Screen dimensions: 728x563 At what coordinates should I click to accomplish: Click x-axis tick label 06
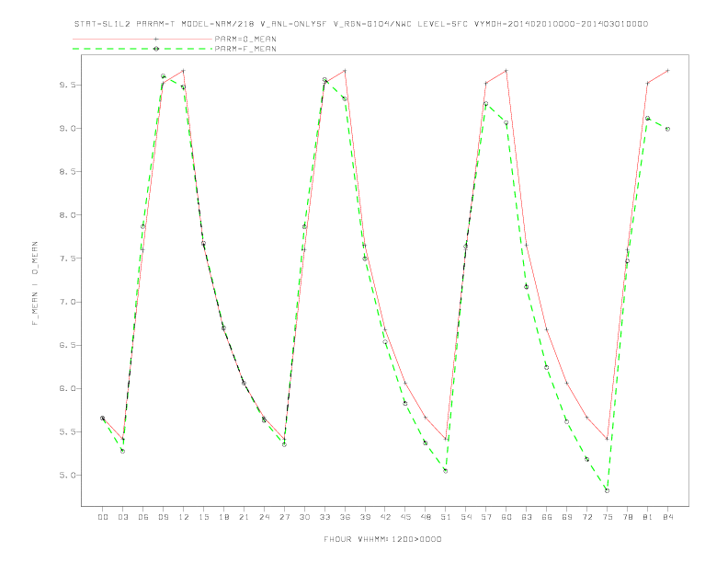(x=143, y=517)
